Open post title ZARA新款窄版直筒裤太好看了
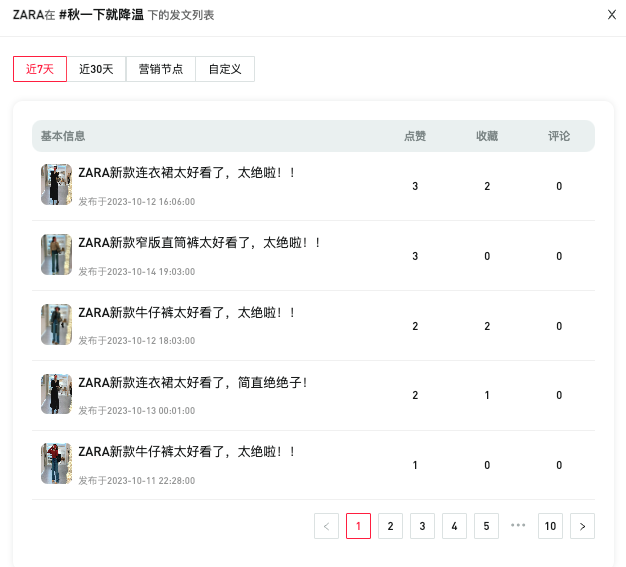Image resolution: width=626 pixels, height=567 pixels. (x=199, y=242)
